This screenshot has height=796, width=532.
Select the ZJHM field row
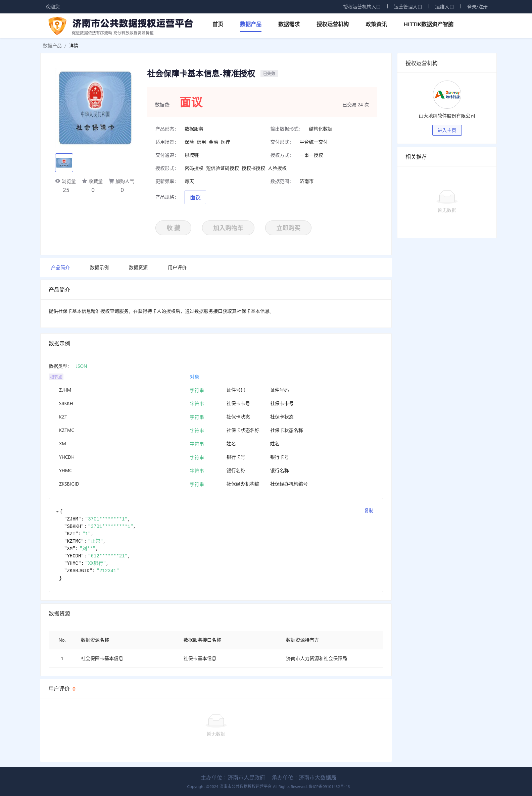[x=216, y=390]
